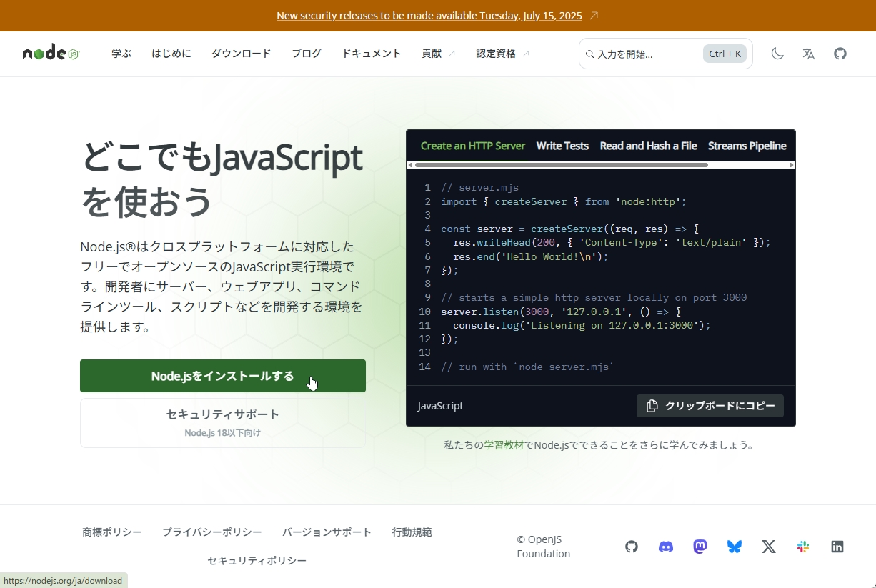Toggle dark mode with the moon icon
Screen dimensions: 876x588
777,54
